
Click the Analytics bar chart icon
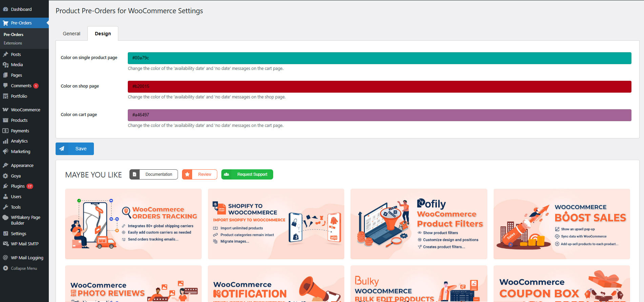coord(5,141)
